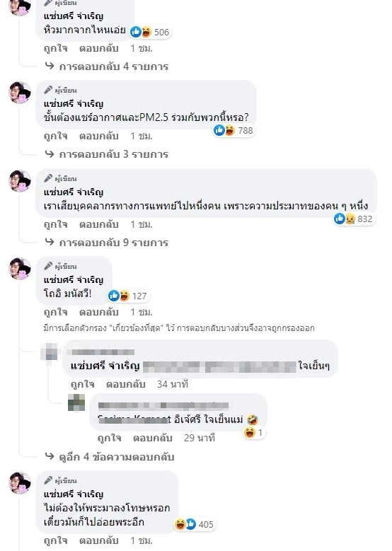392x551 pixels.
Task: Open the laughing reaction on the อิเจ้ศรี reply
Action: pos(253,433)
